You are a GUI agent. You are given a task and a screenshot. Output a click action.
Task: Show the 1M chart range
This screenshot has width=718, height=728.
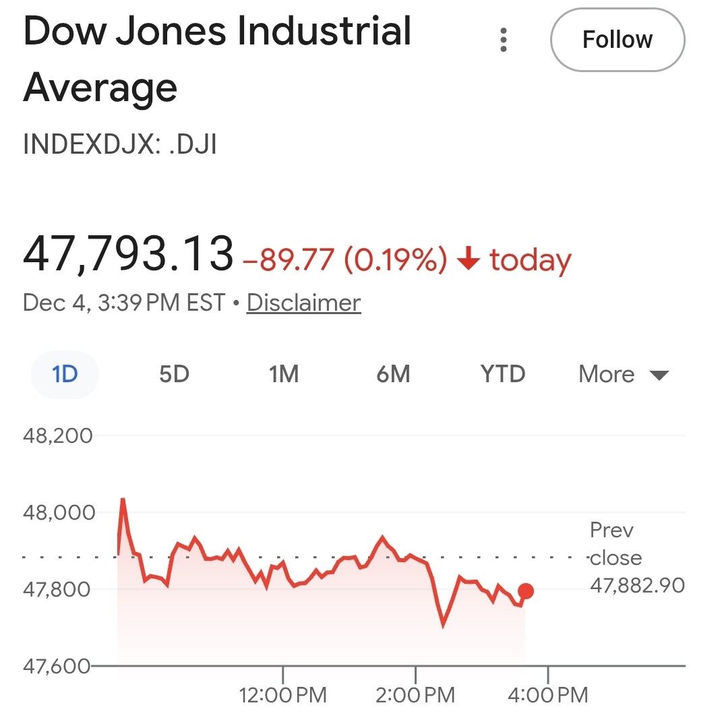click(284, 374)
